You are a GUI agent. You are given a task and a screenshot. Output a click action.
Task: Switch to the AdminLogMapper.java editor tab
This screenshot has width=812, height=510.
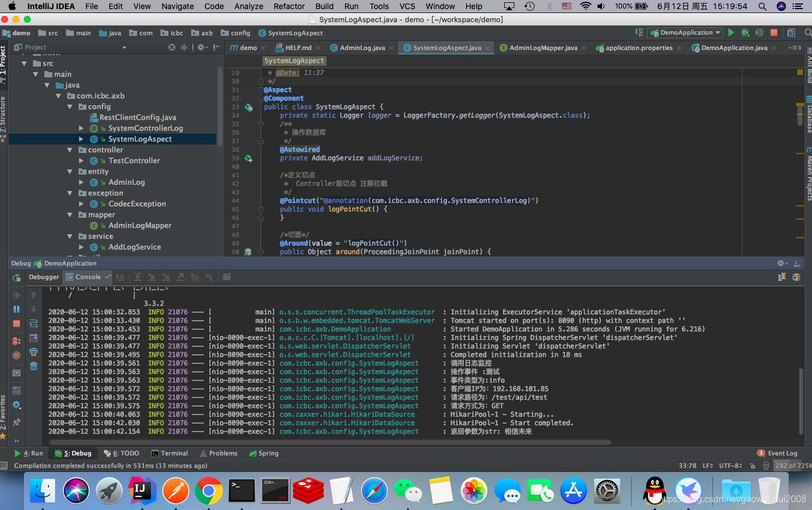pyautogui.click(x=543, y=48)
